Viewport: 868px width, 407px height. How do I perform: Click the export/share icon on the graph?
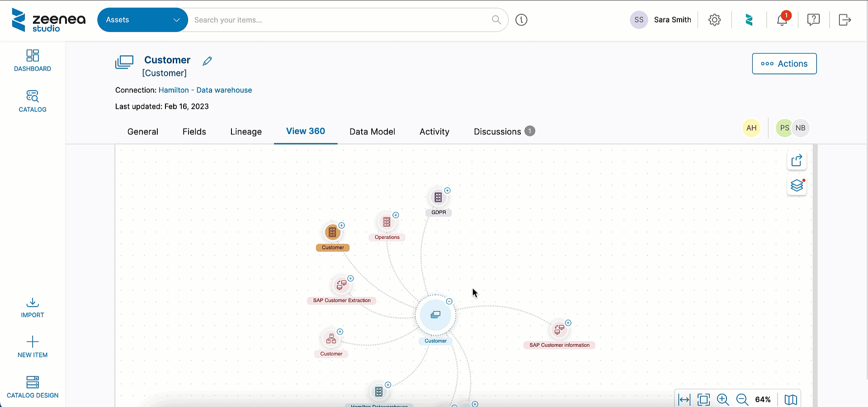797,160
